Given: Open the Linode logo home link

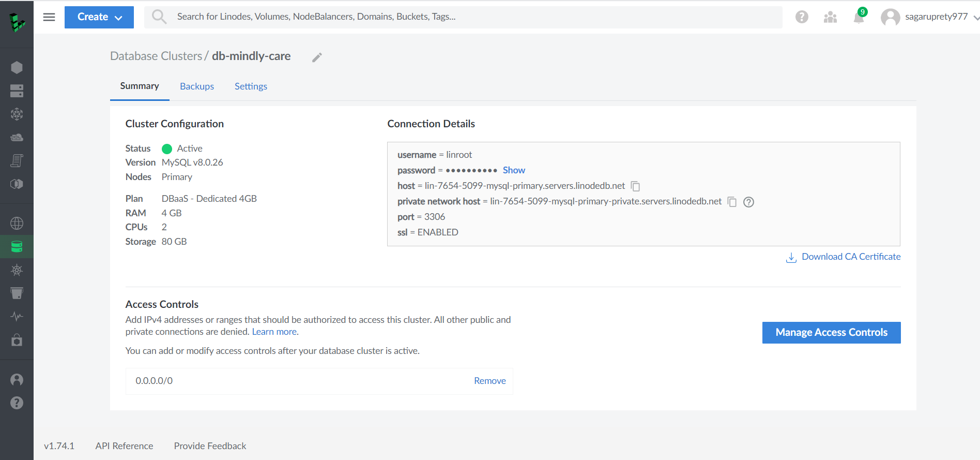Looking at the screenshot, I should click(17, 22).
